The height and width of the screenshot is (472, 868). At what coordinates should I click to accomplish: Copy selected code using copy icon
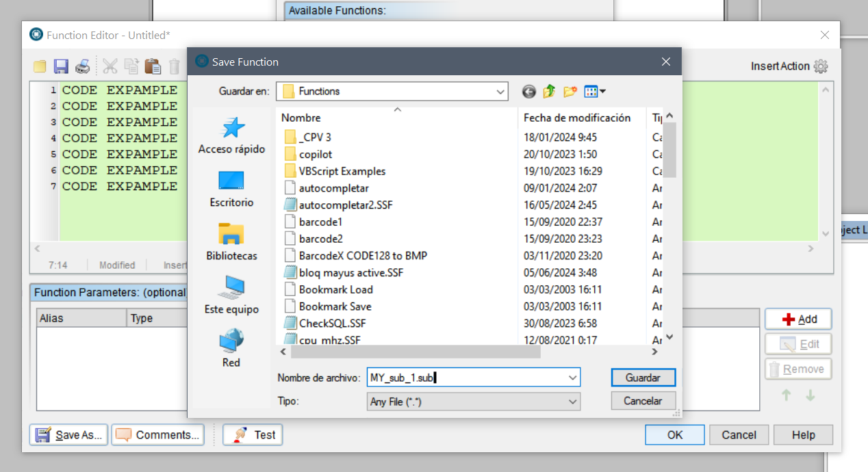pos(131,66)
